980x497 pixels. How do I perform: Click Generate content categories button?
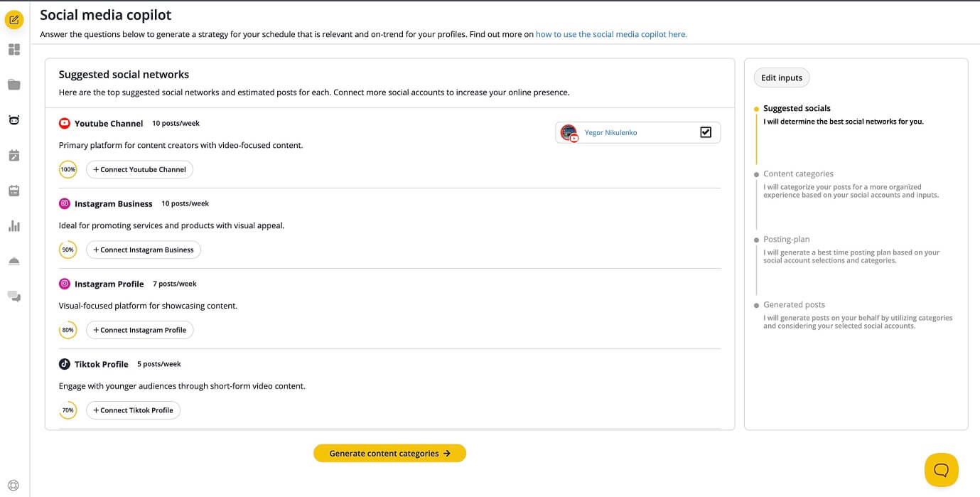[389, 454]
